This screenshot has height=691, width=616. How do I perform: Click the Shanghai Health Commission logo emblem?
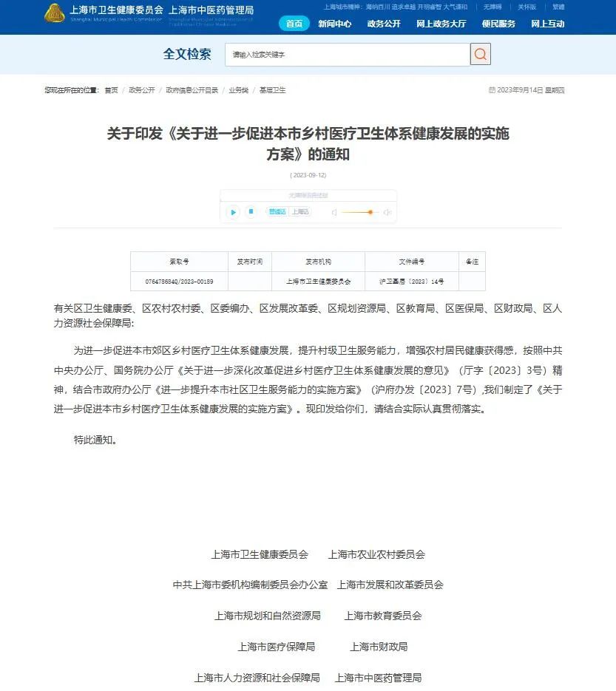tap(55, 13)
